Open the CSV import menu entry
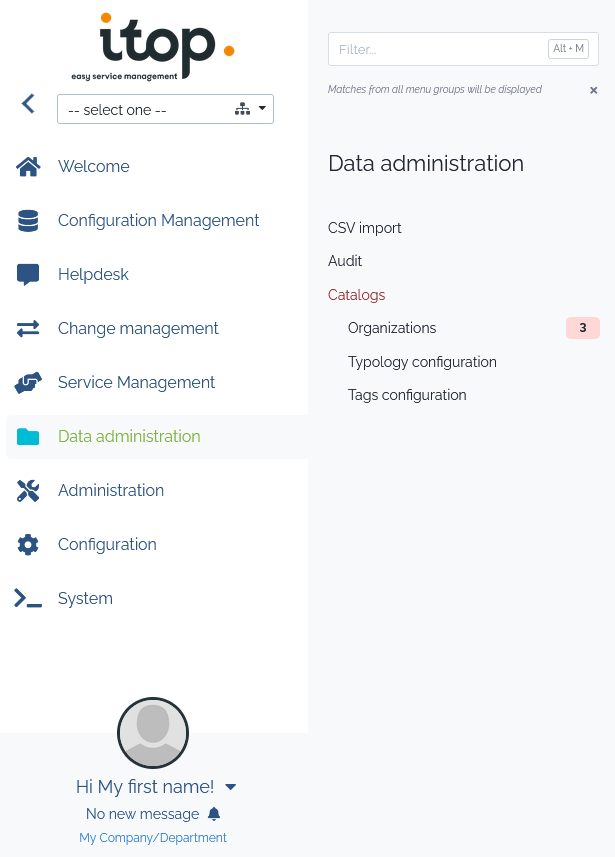 [364, 228]
